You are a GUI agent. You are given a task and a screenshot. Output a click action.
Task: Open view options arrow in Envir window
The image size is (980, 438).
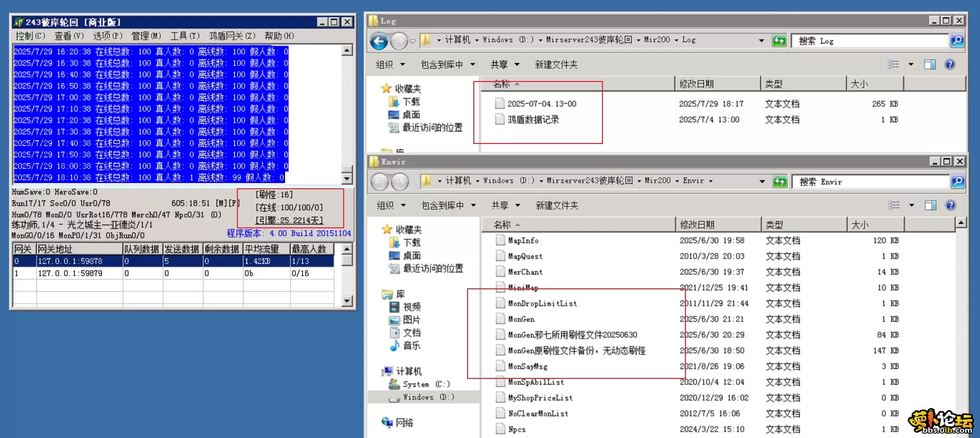pos(911,205)
